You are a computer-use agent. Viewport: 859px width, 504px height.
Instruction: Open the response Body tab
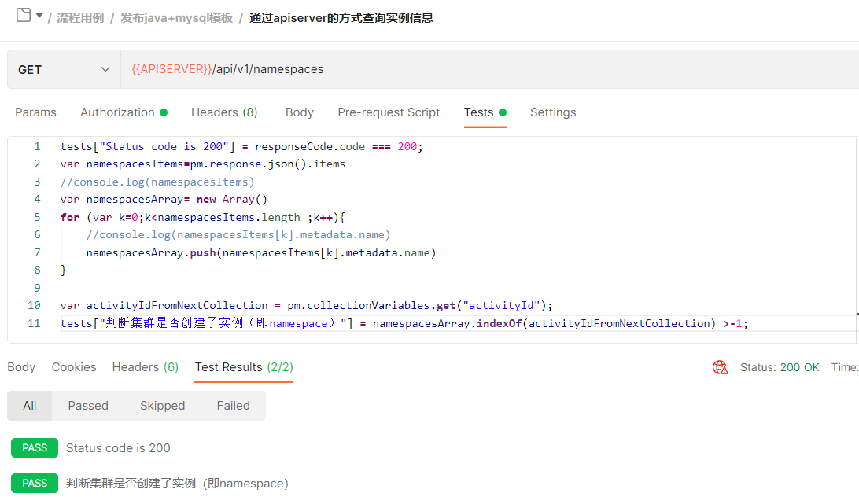coord(21,367)
